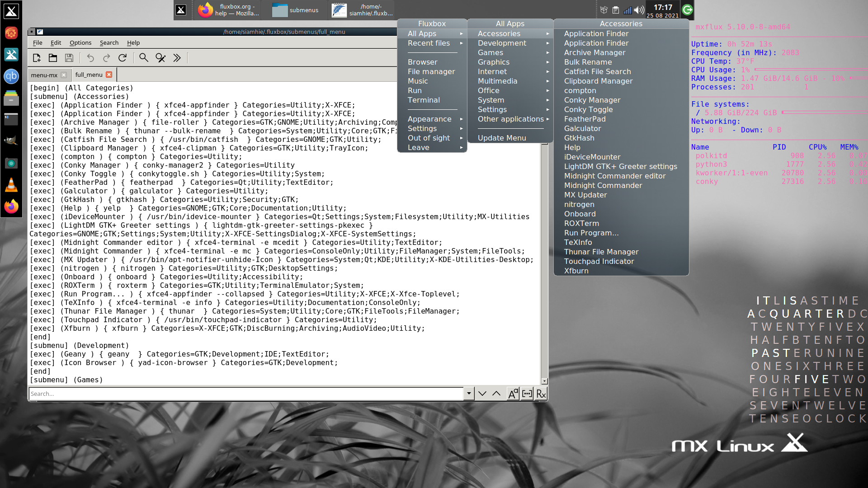Click the Undo arrow icon
The height and width of the screenshot is (488, 868).
(90, 58)
